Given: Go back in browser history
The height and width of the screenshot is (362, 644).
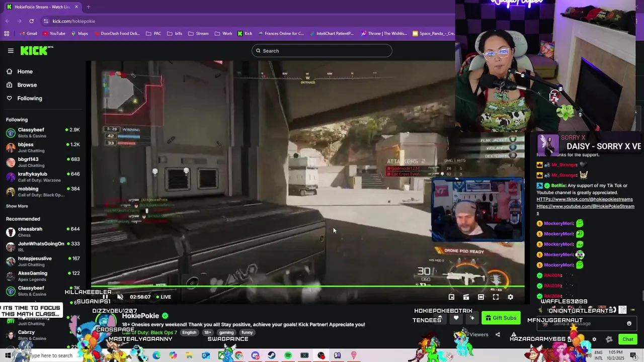Looking at the screenshot, I should (7, 21).
